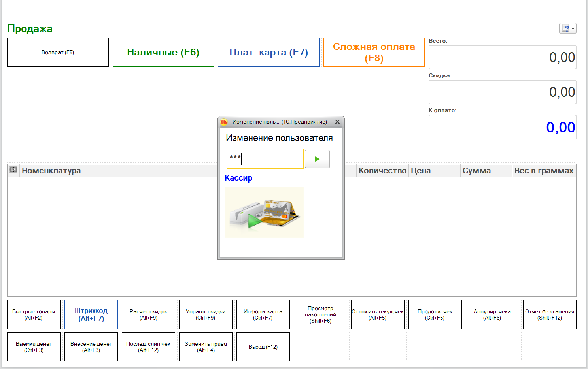Click the green arrow confirm button

pos(317,159)
